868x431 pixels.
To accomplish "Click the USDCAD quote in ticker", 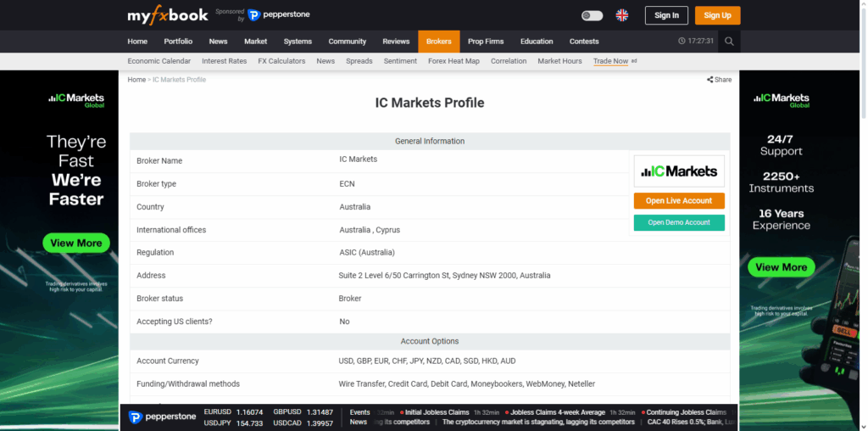I will pos(303,423).
